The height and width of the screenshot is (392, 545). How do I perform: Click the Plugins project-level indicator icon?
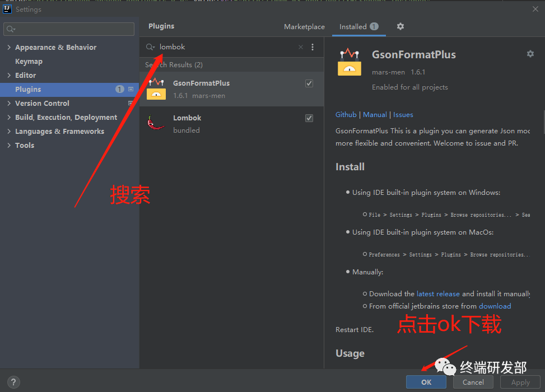131,89
